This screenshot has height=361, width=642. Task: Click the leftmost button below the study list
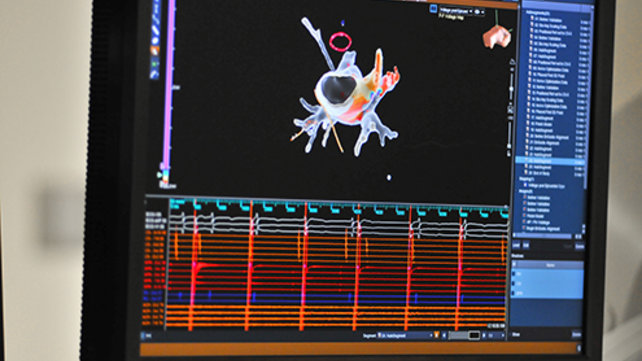pos(516,246)
